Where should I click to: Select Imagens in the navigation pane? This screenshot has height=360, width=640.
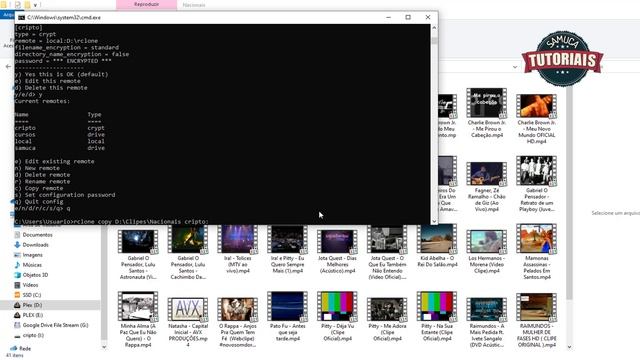(x=32, y=255)
